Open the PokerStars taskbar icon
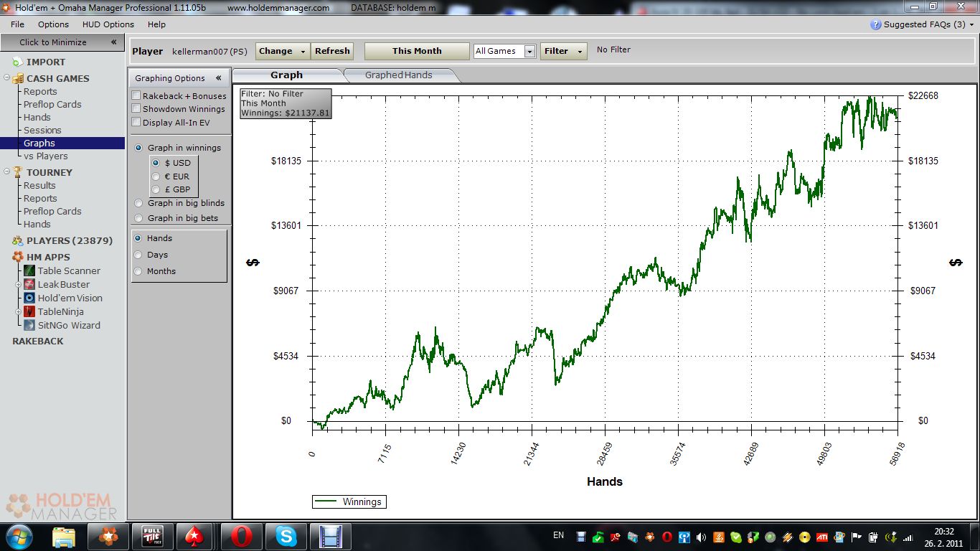The width and height of the screenshot is (980, 551). tap(194, 536)
